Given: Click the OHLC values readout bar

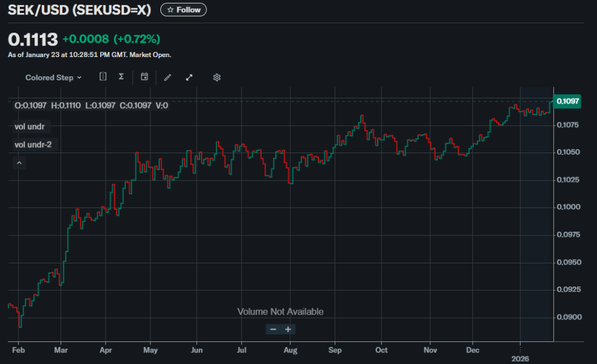Looking at the screenshot, I should click(91, 105).
